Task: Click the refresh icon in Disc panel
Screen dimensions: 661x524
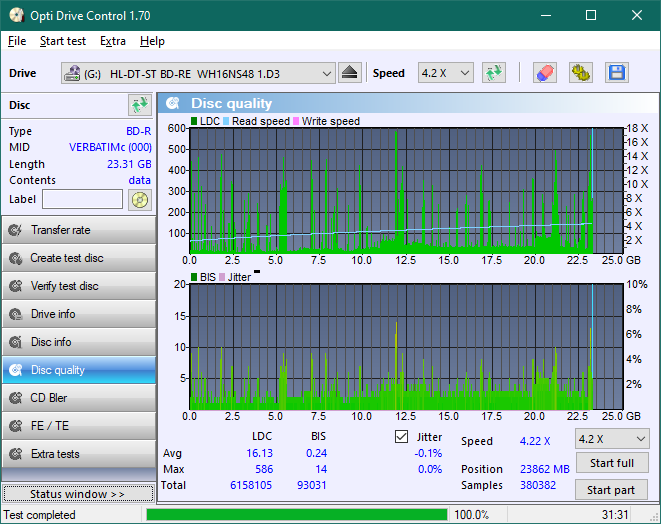Action: coord(139,105)
